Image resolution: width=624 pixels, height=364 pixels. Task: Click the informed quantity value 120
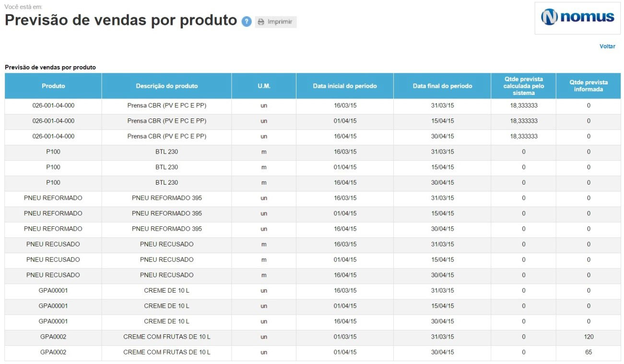pos(589,337)
